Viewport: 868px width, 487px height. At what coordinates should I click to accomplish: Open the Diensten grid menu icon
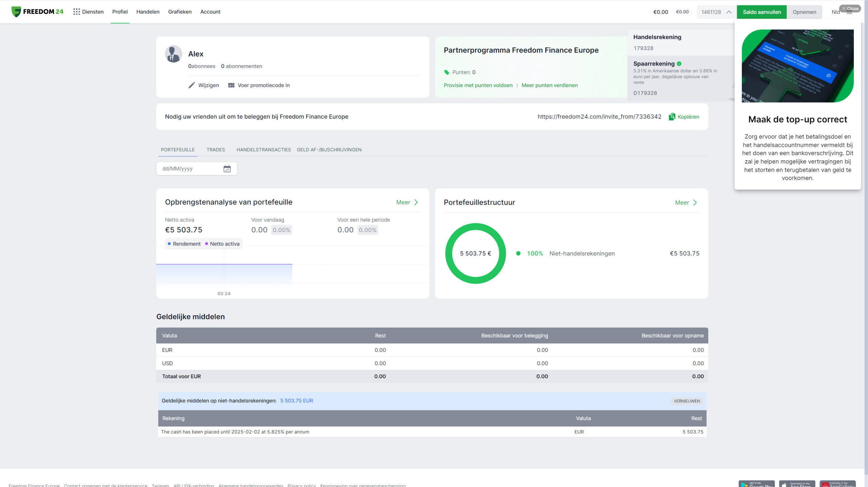pyautogui.click(x=77, y=12)
